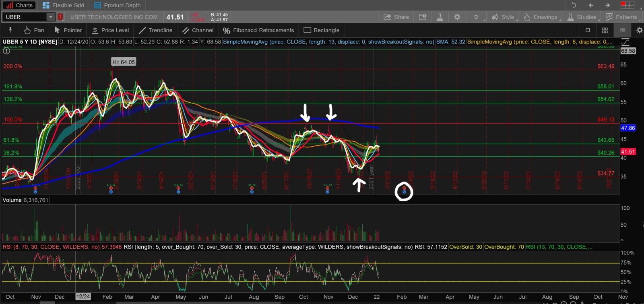
Task: Click the blue 47.86 price axis label
Action: click(628, 128)
